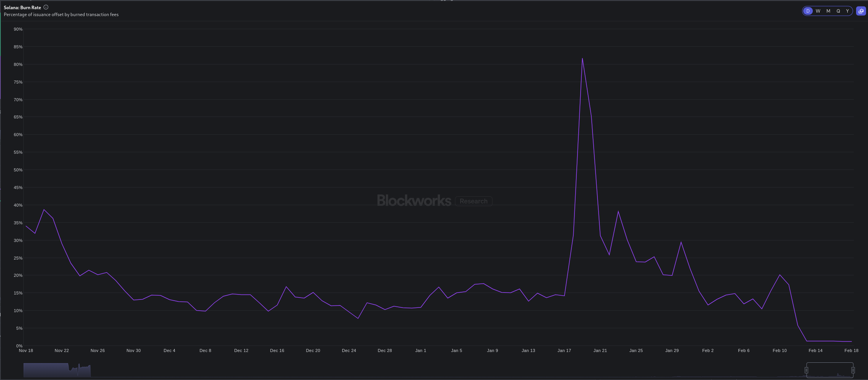Viewport: 868px width, 380px height.
Task: Choose the yearly (Y) interval option
Action: [847, 11]
